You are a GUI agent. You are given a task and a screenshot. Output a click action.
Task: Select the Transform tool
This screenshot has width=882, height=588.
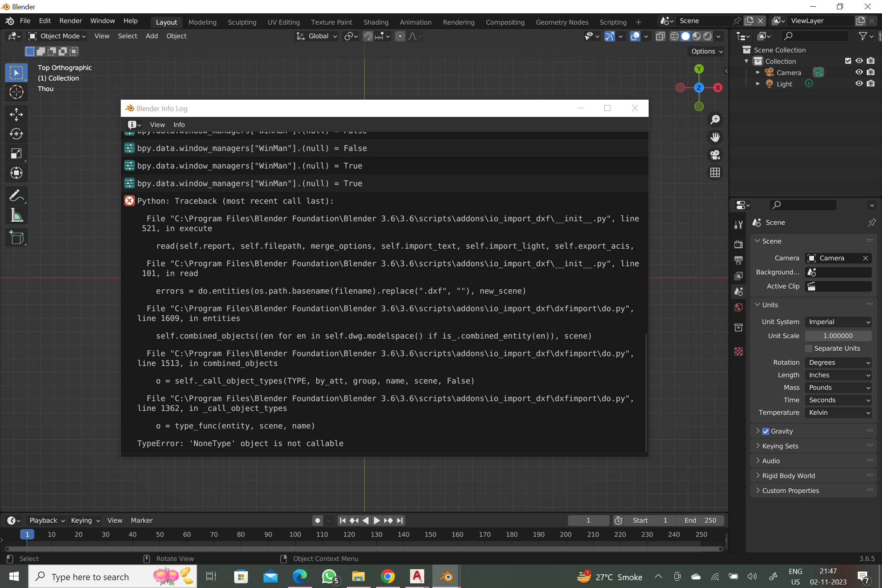(16, 173)
